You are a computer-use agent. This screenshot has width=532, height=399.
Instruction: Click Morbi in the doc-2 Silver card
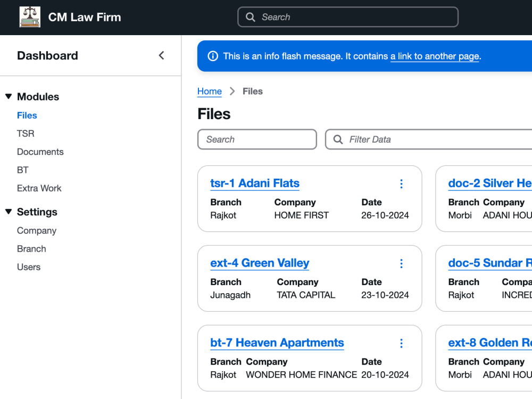[x=460, y=215]
